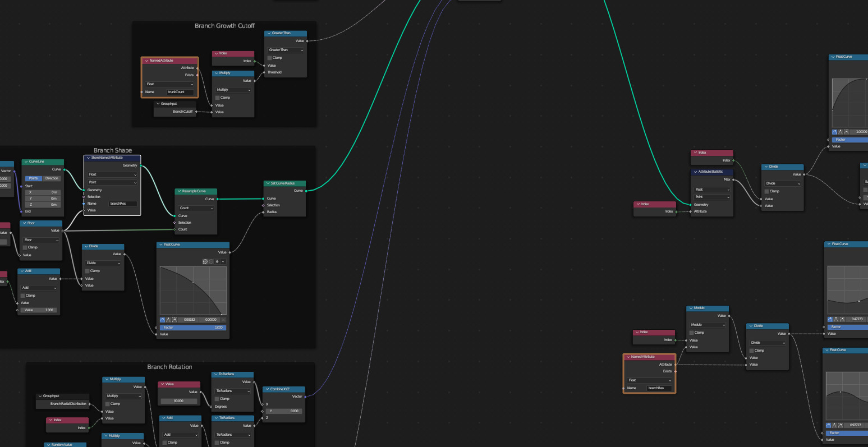868x447 pixels.
Task: Adjust Factor slider on Branch Shape Float Curve
Action: pos(193,328)
